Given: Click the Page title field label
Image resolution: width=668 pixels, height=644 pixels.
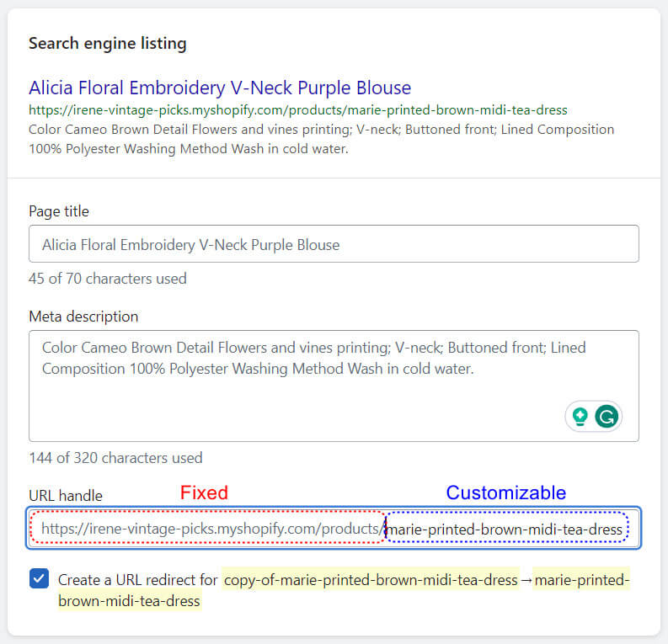Looking at the screenshot, I should tap(59, 211).
